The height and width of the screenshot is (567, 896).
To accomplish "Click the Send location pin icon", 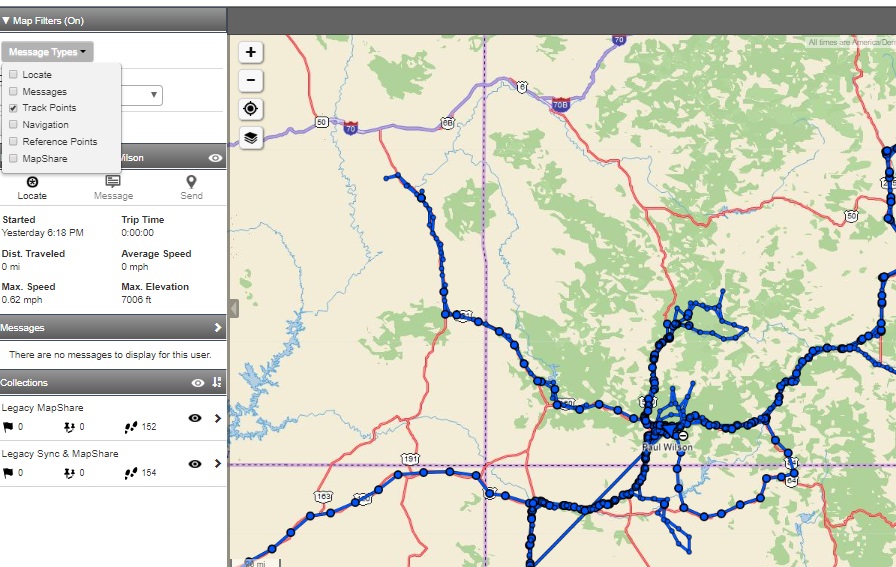I will click(191, 182).
